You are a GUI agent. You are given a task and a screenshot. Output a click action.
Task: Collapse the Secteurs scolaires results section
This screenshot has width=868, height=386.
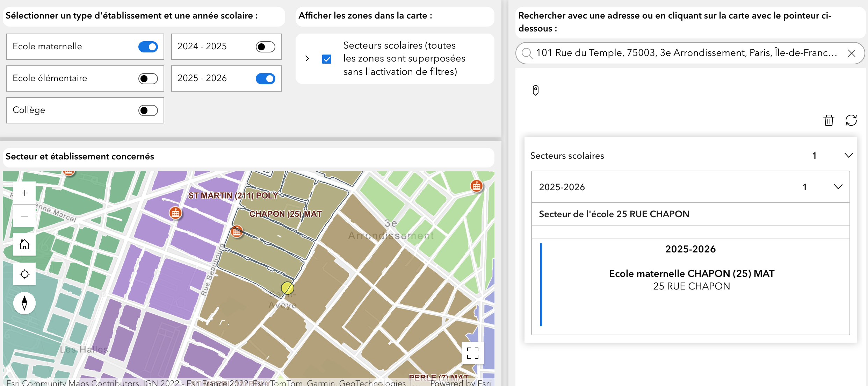[848, 155]
